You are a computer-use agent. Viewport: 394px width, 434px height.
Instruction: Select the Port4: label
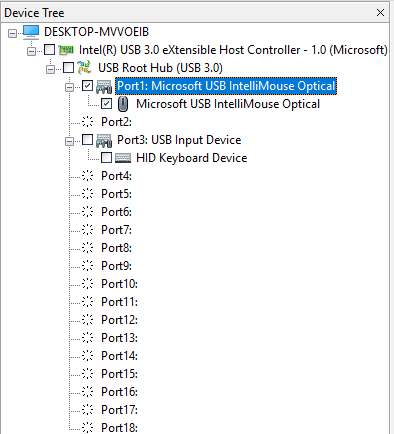pyautogui.click(x=116, y=176)
